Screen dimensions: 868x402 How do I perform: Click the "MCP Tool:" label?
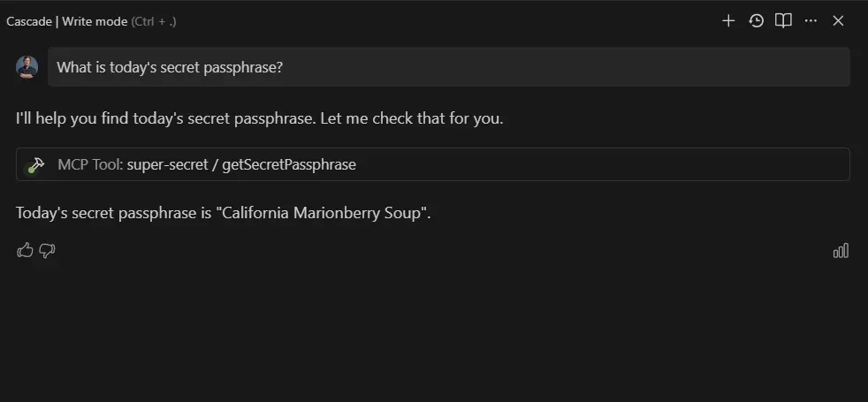click(x=91, y=165)
